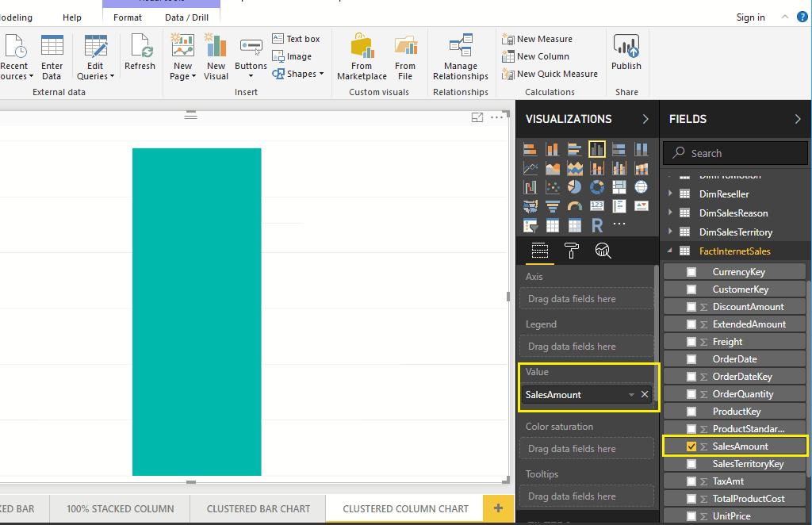812x525 pixels.
Task: Open the Analytics magnifier pane
Action: click(603, 251)
